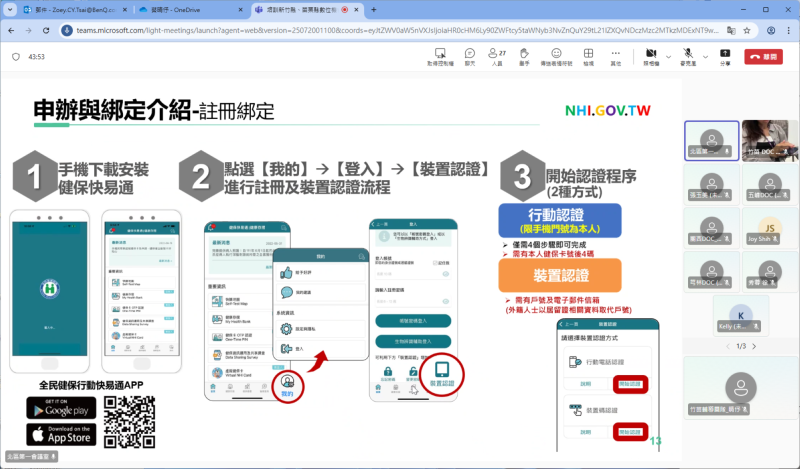Click the 43:53 meeting timer text

click(x=36, y=57)
